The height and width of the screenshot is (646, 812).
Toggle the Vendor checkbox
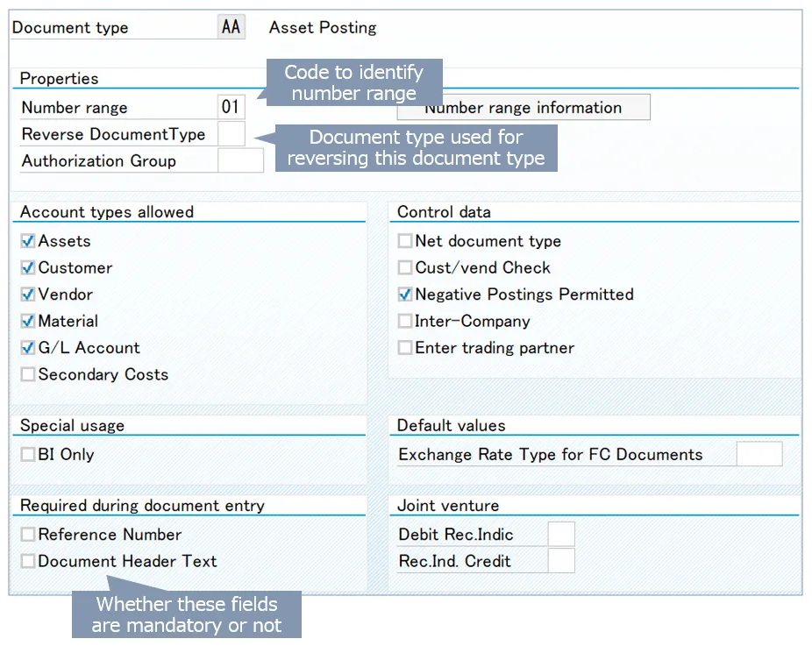28,295
